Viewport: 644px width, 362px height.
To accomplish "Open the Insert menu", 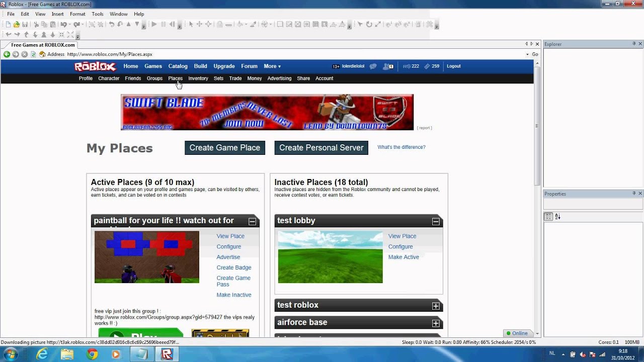I will (57, 14).
